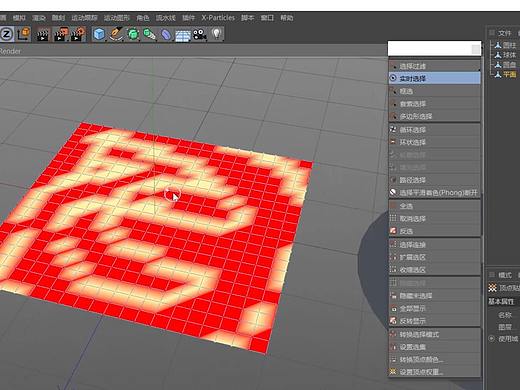This screenshot has height=390, width=520.
Task: Click the light bulb icon
Action: tap(217, 34)
